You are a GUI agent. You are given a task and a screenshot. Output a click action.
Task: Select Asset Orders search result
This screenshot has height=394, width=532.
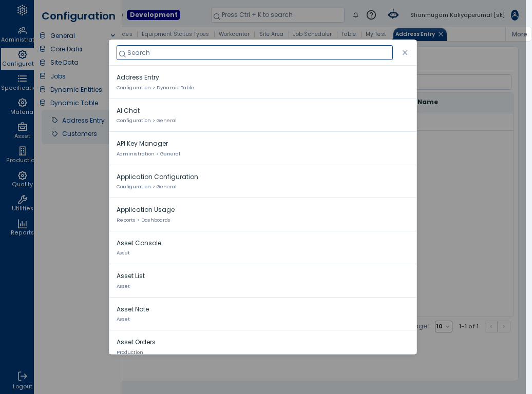click(262, 343)
